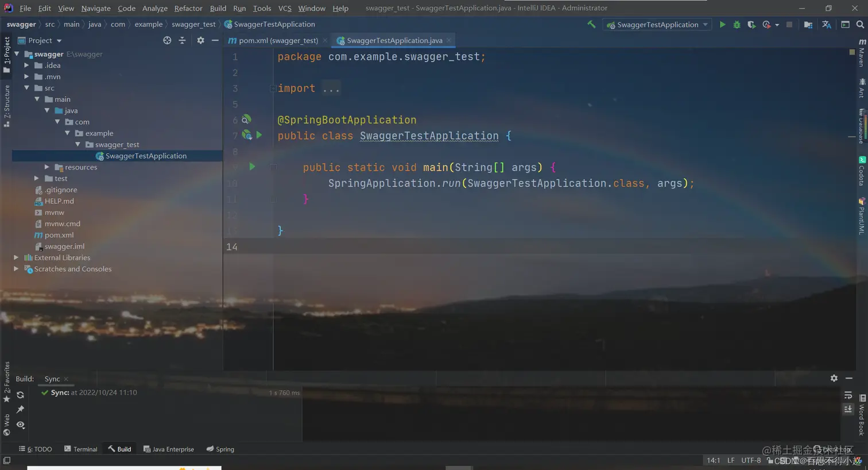Image resolution: width=868 pixels, height=470 pixels.
Task: Unfold the collapsed import statement
Action: (x=273, y=88)
